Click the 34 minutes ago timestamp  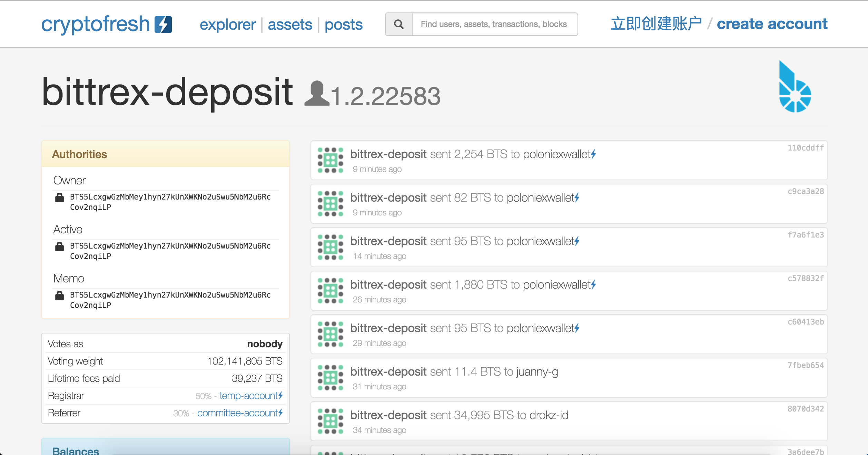(x=379, y=430)
